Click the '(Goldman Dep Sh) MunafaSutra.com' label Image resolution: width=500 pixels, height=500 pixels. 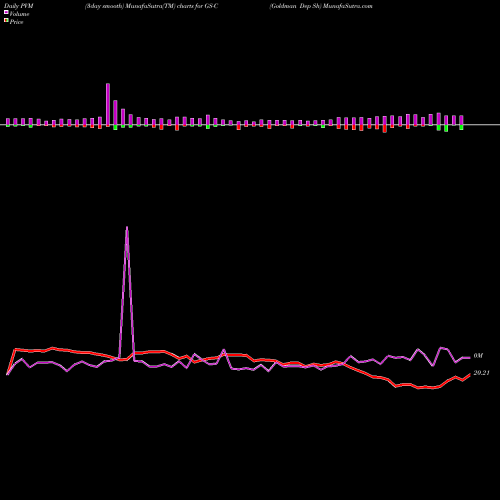(321, 6)
